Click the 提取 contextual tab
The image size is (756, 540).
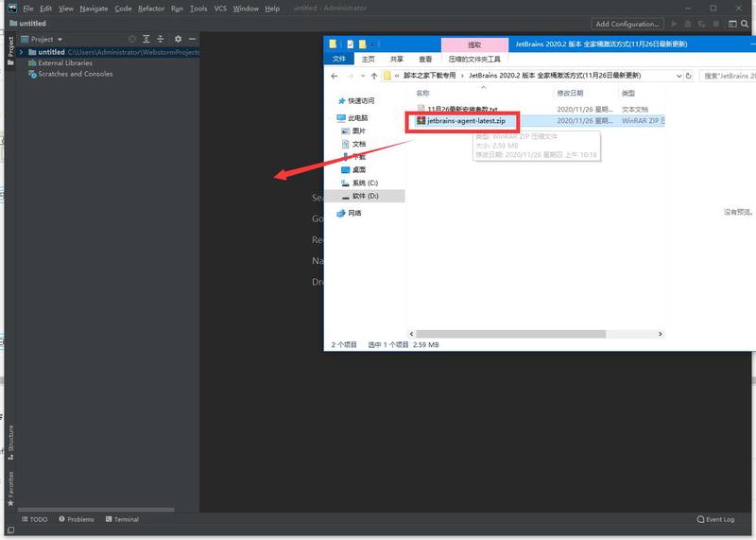click(x=474, y=44)
